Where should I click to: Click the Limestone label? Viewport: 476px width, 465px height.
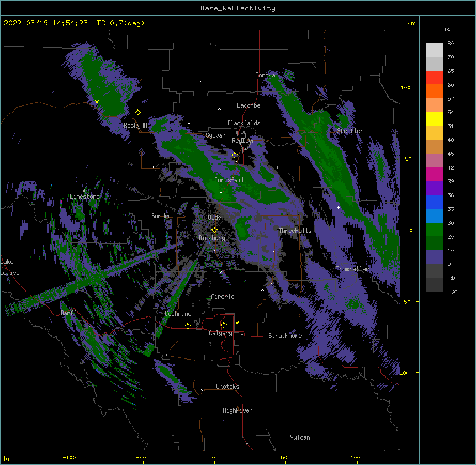84,197
